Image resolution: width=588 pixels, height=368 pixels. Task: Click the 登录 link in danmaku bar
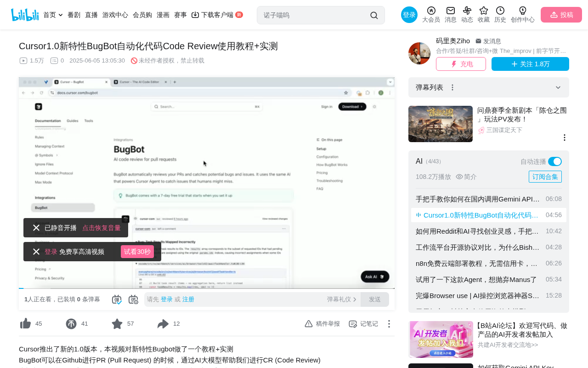coord(167,299)
